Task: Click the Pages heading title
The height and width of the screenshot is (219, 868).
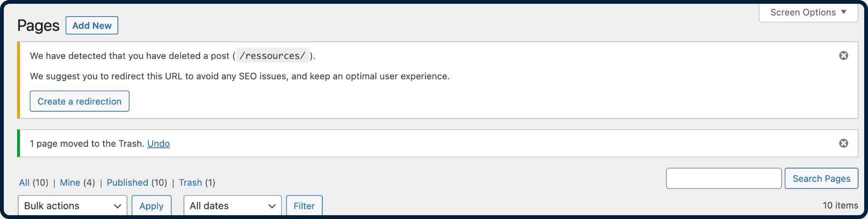Action: point(39,26)
